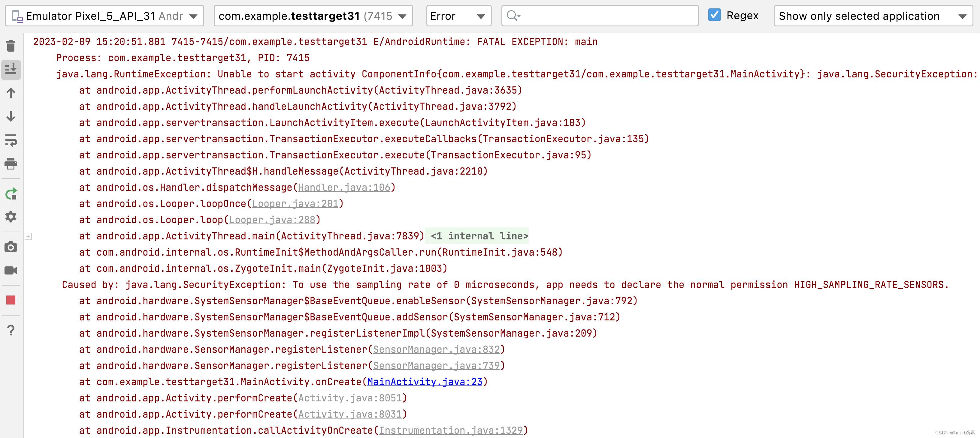Restart logcat with green arrow icon
The height and width of the screenshot is (438, 980).
click(x=11, y=194)
